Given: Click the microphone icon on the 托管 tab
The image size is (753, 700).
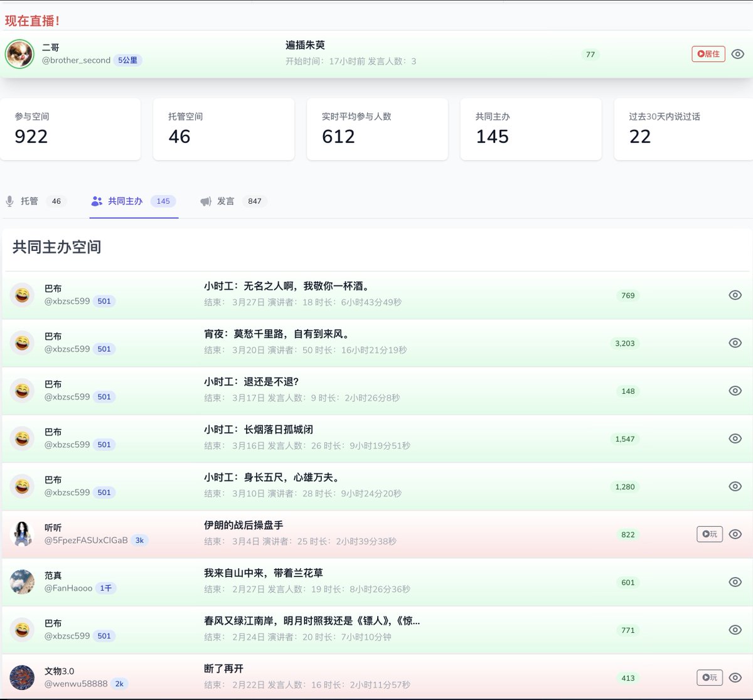Looking at the screenshot, I should pyautogui.click(x=9, y=201).
